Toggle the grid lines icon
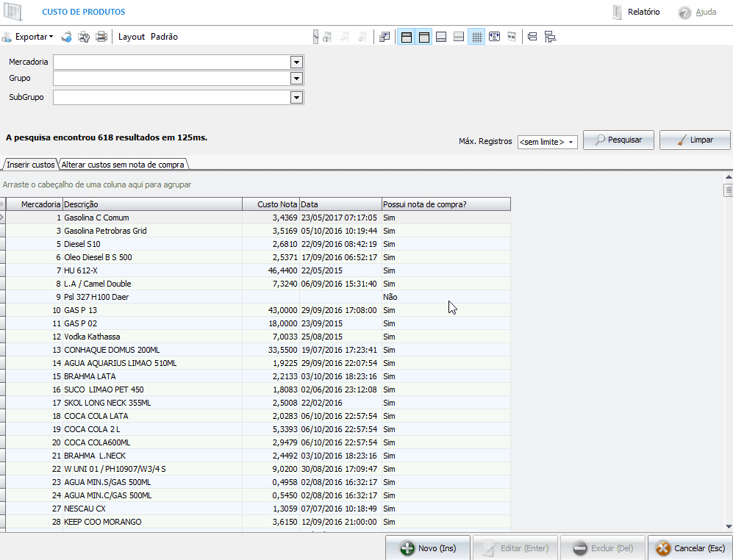Screen dimensions: 733x560 (x=476, y=37)
